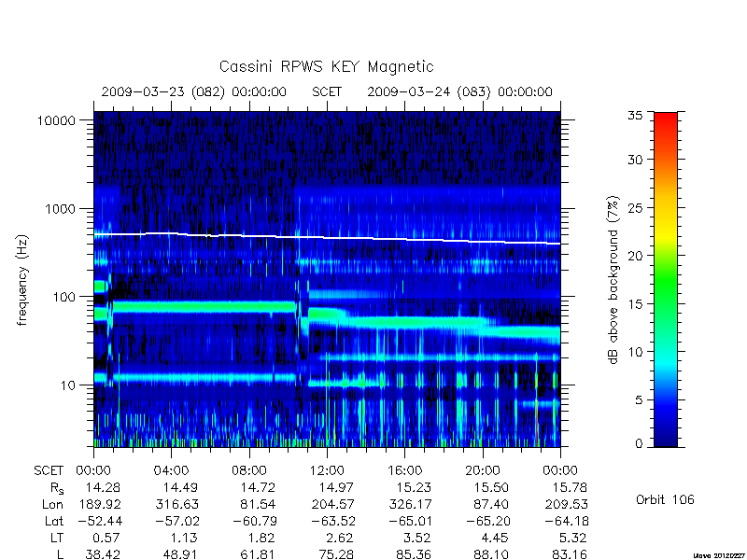Click the Lat value -52.44

coord(100,521)
